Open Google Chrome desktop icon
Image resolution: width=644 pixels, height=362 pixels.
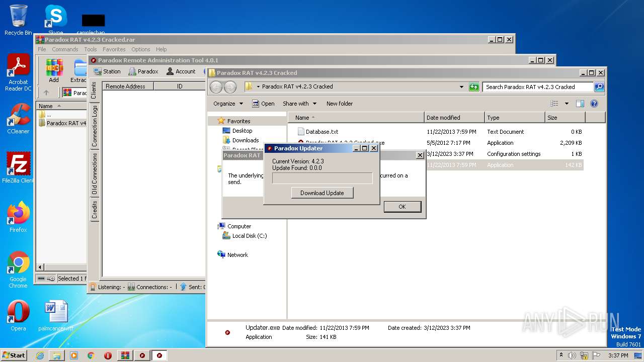click(18, 270)
